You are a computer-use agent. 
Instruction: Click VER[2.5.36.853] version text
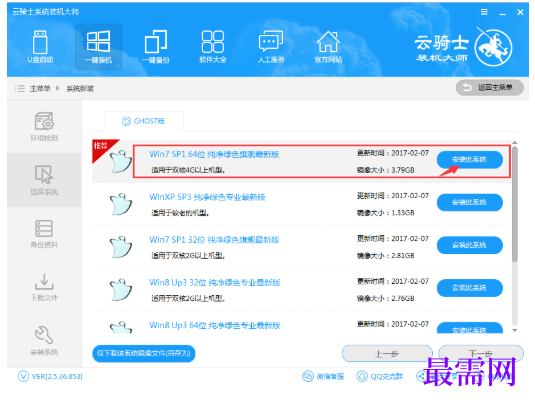pos(57,377)
